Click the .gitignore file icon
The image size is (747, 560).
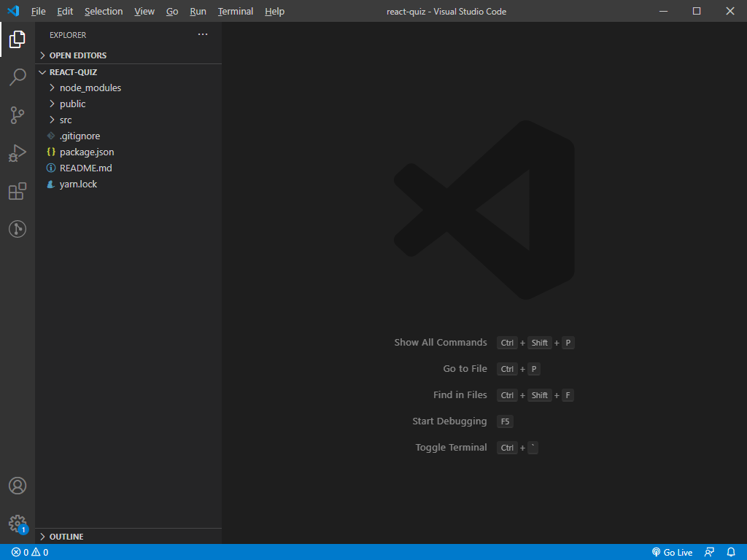(51, 136)
